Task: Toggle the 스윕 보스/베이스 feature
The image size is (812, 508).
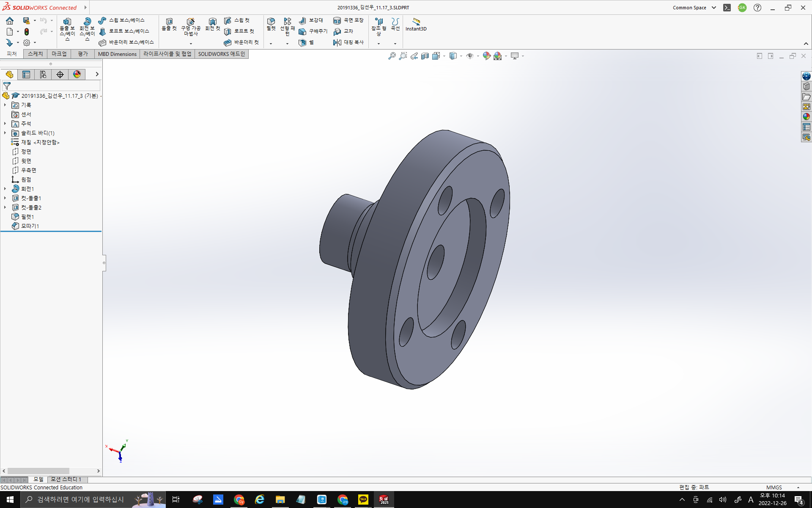Action: click(x=123, y=20)
